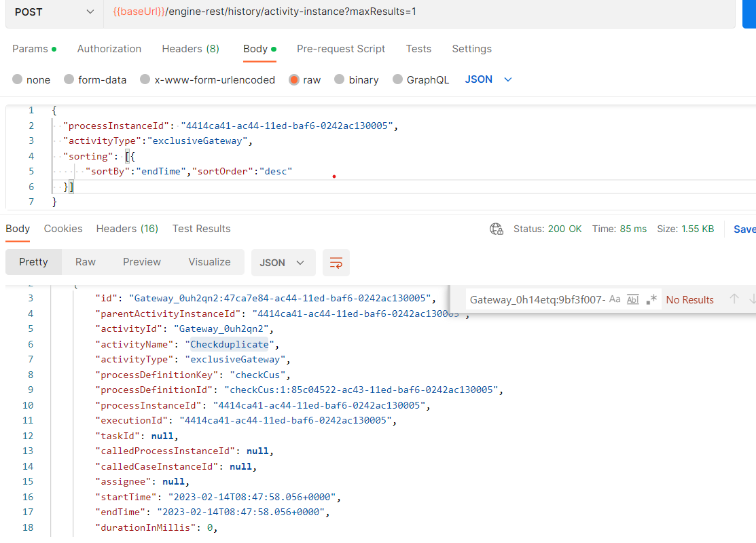756x543 pixels.
Task: Select the none body type
Action: click(x=31, y=79)
